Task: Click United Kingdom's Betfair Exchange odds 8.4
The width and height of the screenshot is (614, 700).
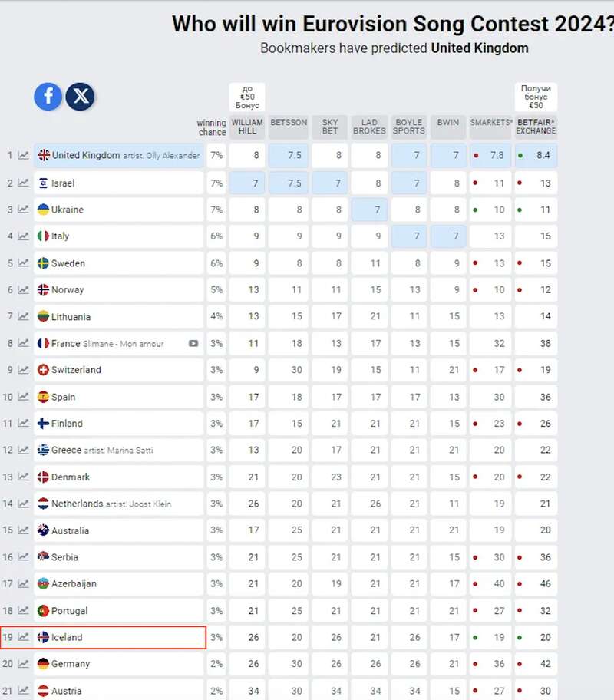Action: point(536,155)
